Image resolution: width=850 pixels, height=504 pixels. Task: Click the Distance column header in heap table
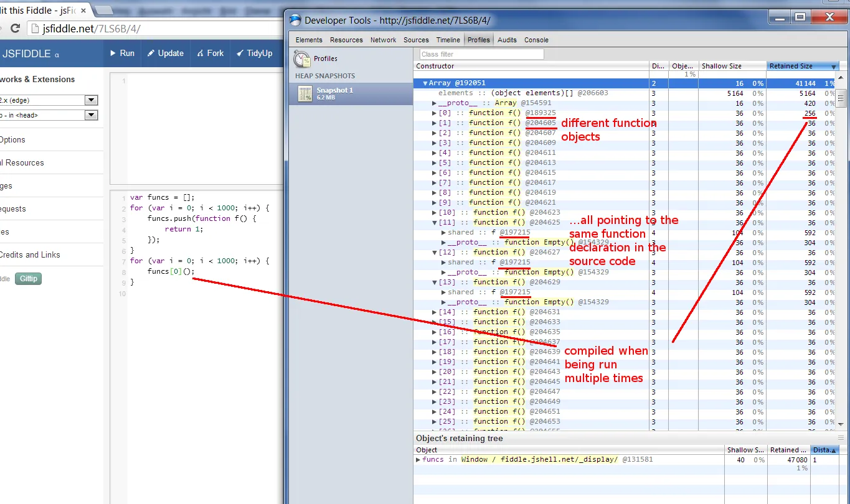(658, 66)
